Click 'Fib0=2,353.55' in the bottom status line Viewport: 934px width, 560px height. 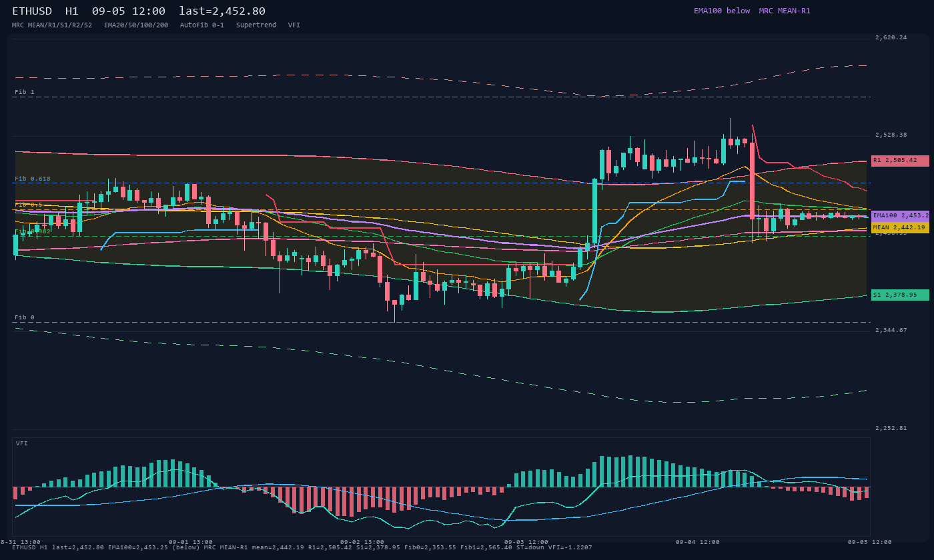click(x=430, y=547)
